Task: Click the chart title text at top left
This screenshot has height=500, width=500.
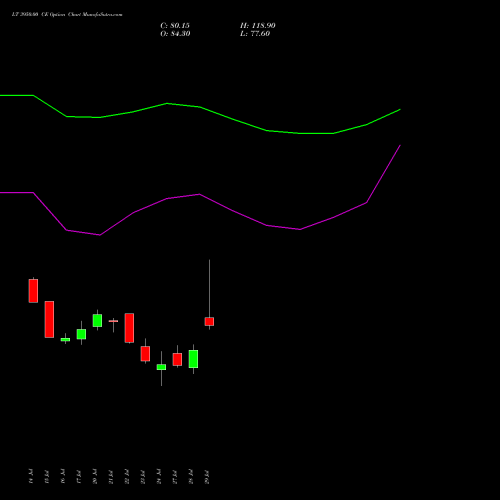Action: [67, 15]
